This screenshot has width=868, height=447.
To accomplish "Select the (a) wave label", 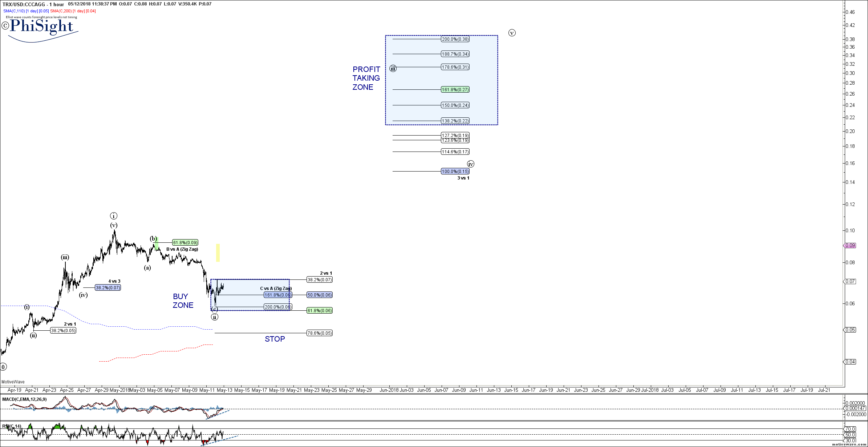I will [147, 268].
